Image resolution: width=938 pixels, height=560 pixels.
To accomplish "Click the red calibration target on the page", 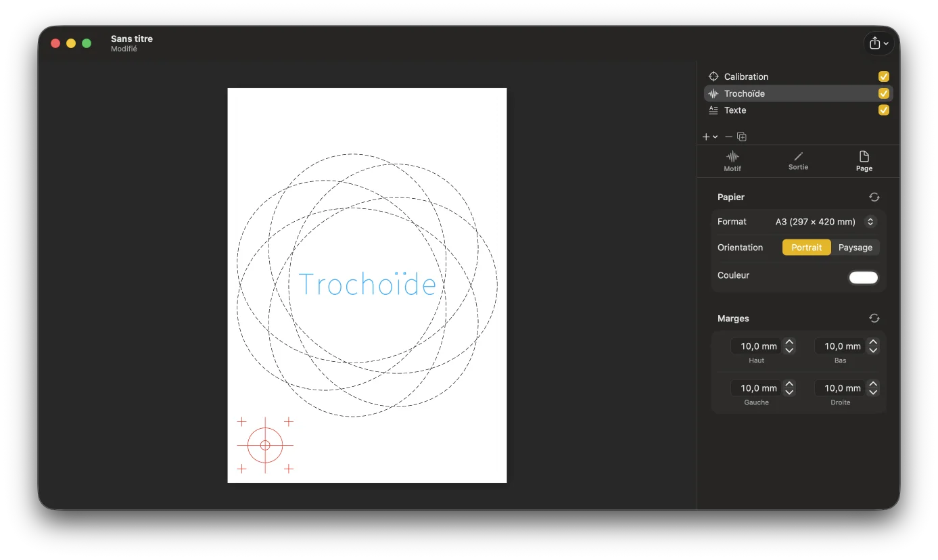I will [x=265, y=445].
